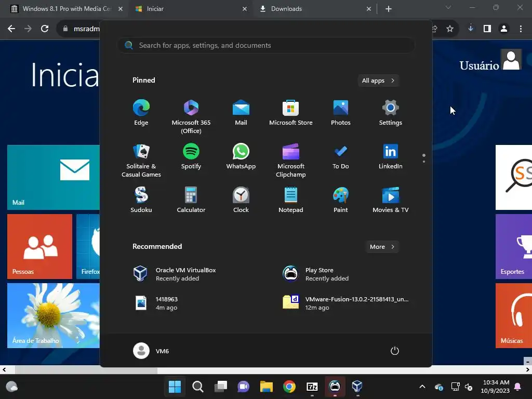
Task: Open the Edge pinned app
Action: click(141, 113)
